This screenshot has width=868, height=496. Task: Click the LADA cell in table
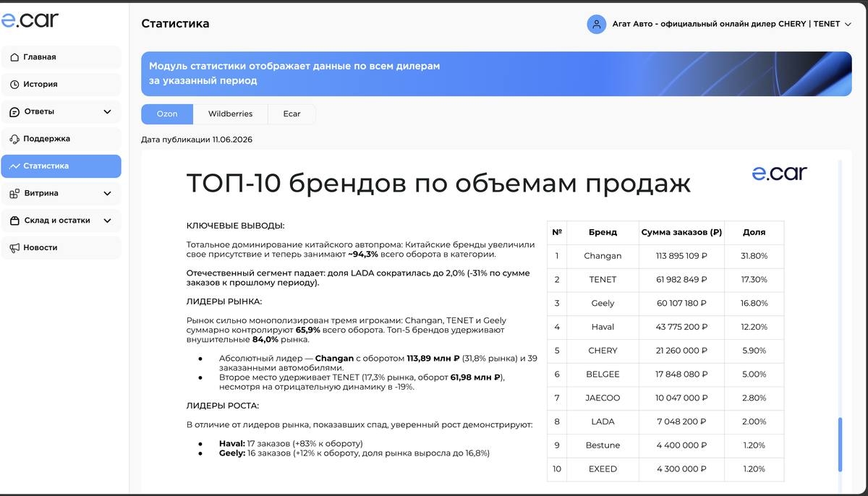point(603,422)
